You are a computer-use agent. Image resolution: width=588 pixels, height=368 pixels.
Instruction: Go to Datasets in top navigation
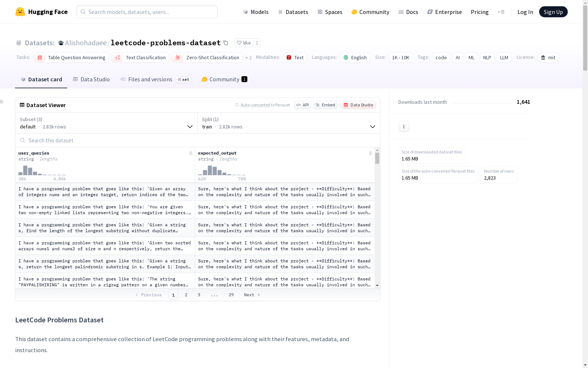(x=293, y=12)
